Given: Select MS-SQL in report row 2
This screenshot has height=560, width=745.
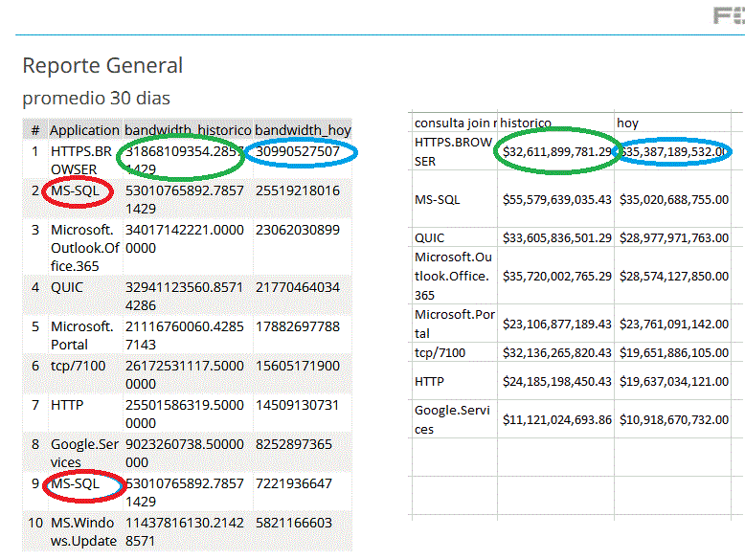Looking at the screenshot, I should point(75,190).
